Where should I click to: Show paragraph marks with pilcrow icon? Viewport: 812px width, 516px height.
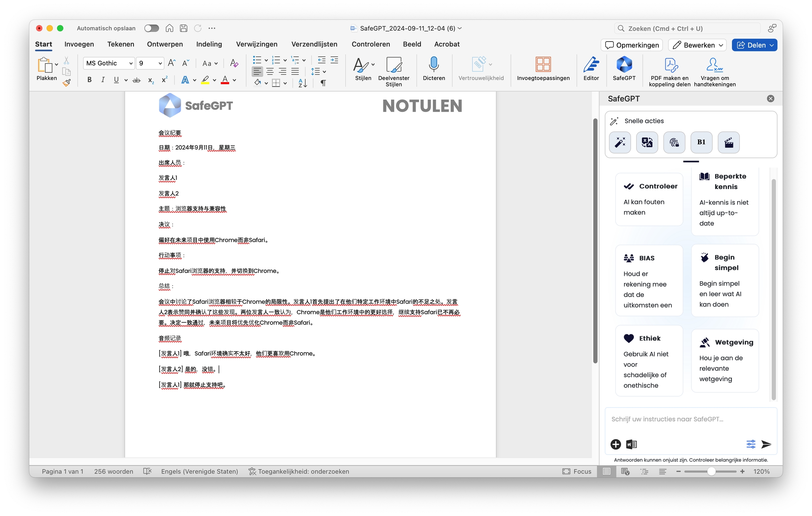click(323, 83)
